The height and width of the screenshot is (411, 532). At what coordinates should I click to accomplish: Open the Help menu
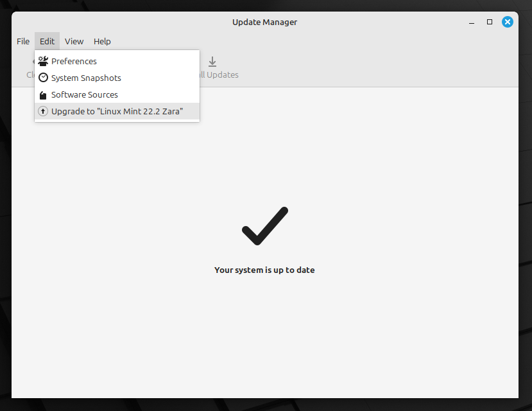point(102,41)
